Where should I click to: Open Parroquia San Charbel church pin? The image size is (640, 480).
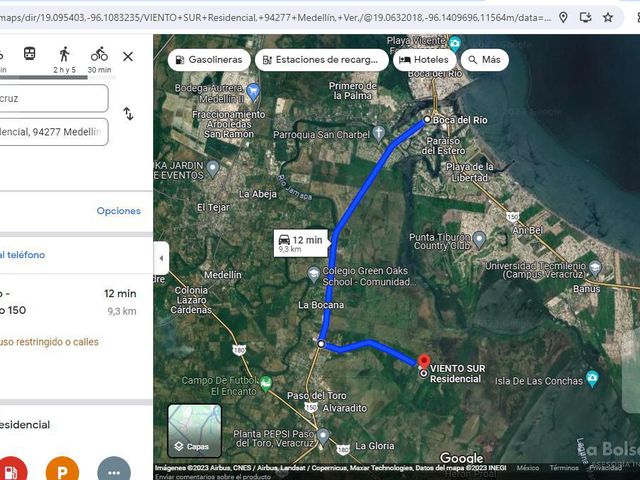coord(378,133)
